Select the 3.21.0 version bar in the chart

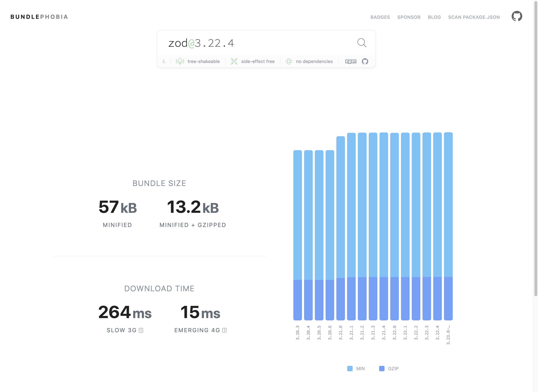coord(340,228)
